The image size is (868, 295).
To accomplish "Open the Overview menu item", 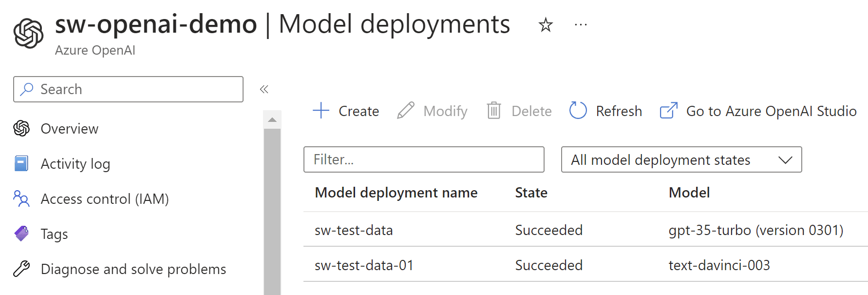I will pyautogui.click(x=70, y=129).
